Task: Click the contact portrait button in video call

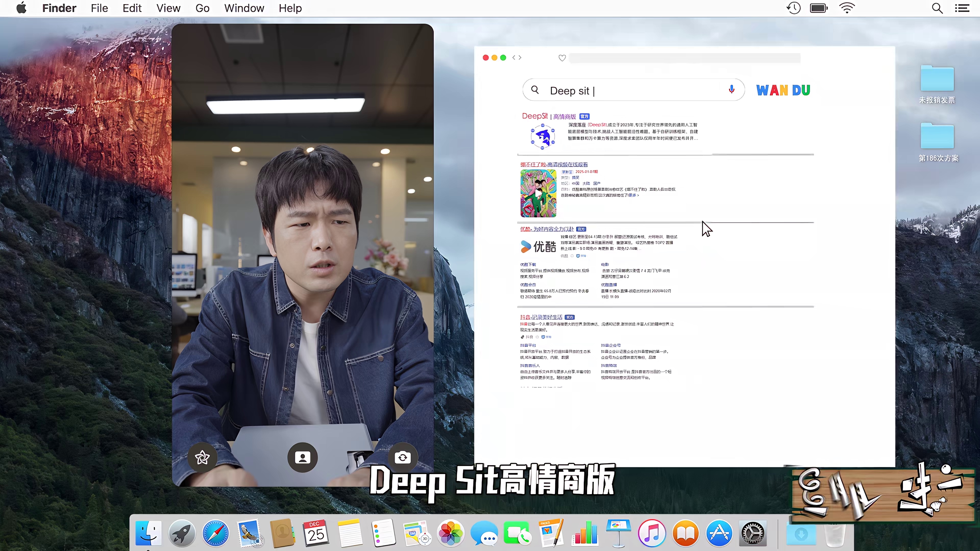Action: click(302, 457)
